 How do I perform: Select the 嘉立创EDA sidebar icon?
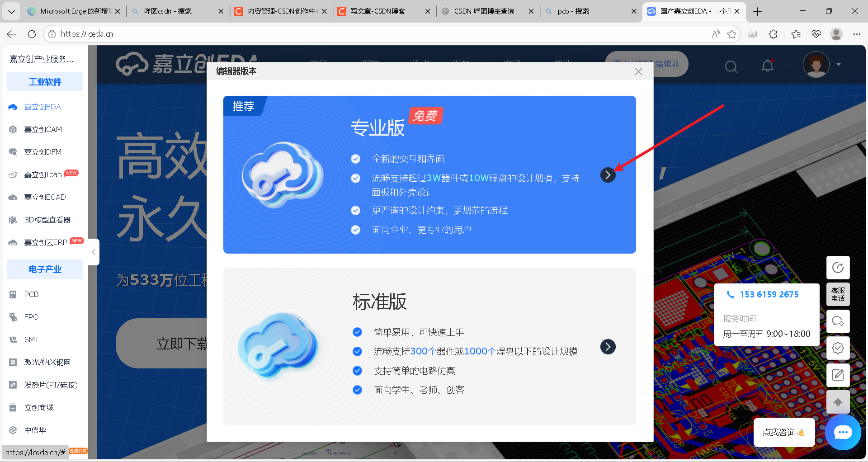[x=12, y=107]
